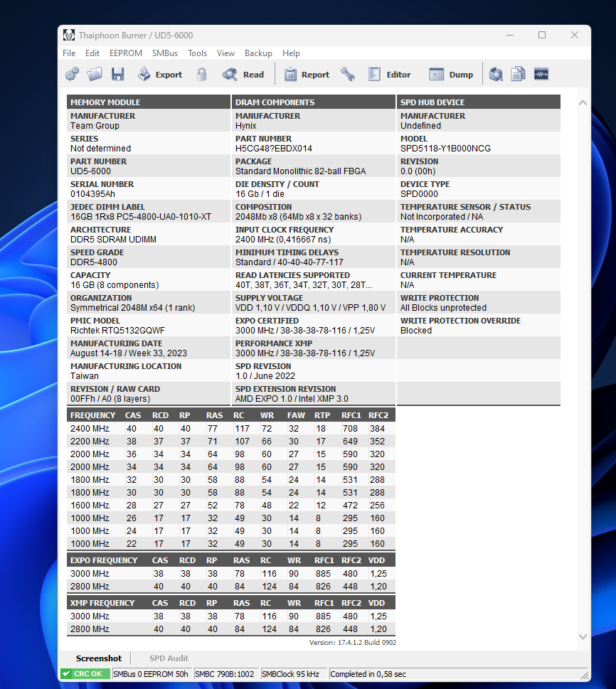Click the 2400 MHz frequency row
Viewport: 616px width, 689px height.
(x=231, y=429)
